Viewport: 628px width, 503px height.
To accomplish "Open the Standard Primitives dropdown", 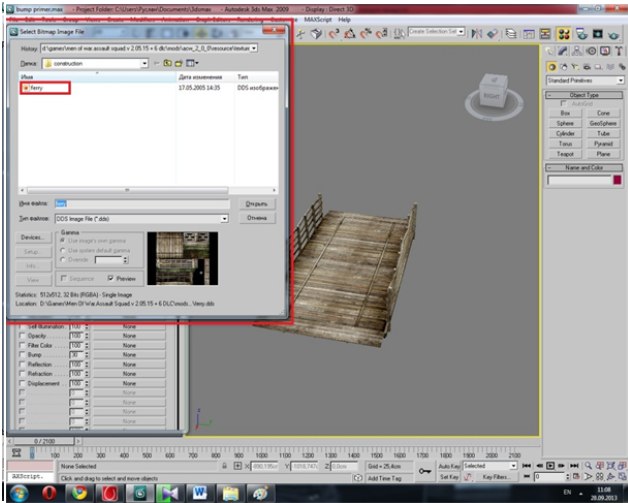I will coord(620,80).
